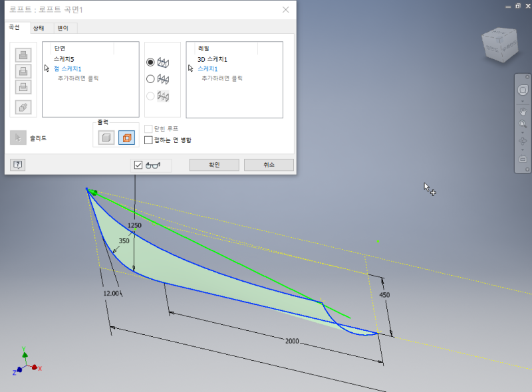Image resolution: width=532 pixels, height=392 pixels.
Task: Switch to the 상태 tab
Action: (x=39, y=28)
